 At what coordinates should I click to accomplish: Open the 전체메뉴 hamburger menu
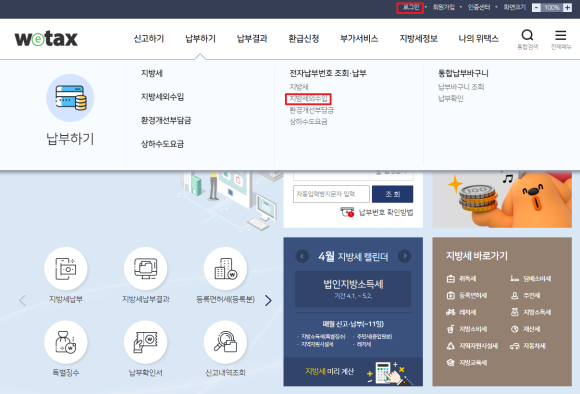point(561,39)
